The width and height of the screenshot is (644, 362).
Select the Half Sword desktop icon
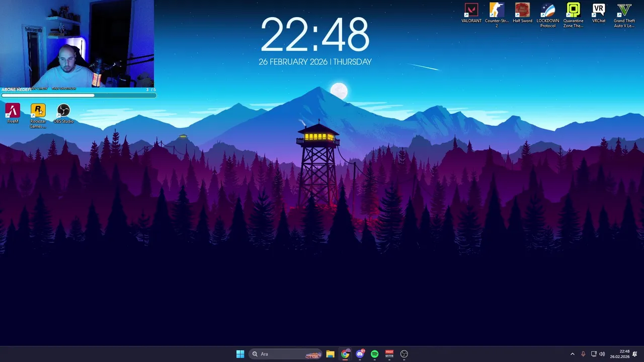coord(522,14)
